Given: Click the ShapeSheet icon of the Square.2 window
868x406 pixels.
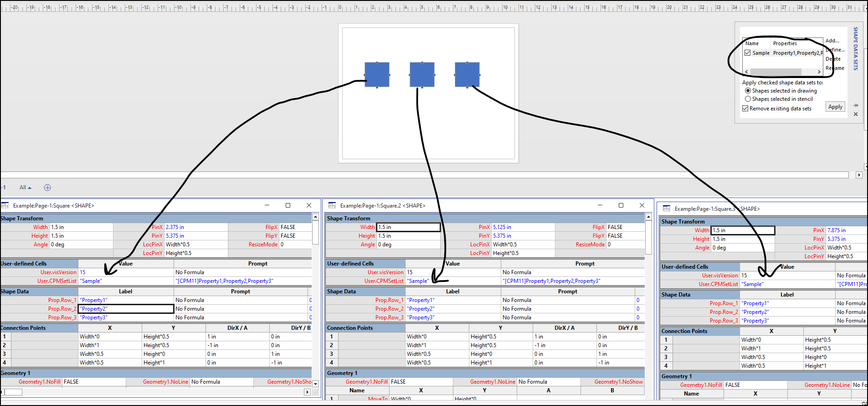Looking at the screenshot, I should [x=332, y=205].
